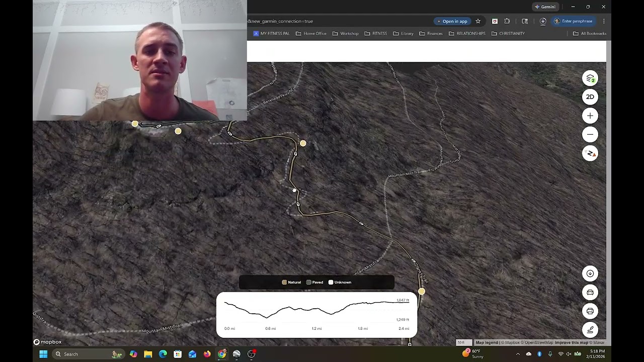Click the car driving directions icon
Screen dimensions: 644x362
(590, 292)
